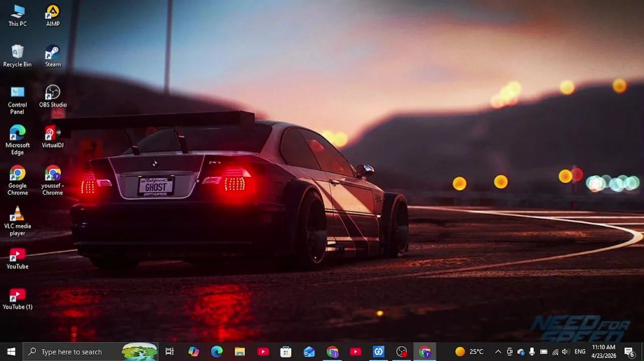Open taskbar YouTube icon right of Outlook
Screen dimensions: 644x361
356,351
